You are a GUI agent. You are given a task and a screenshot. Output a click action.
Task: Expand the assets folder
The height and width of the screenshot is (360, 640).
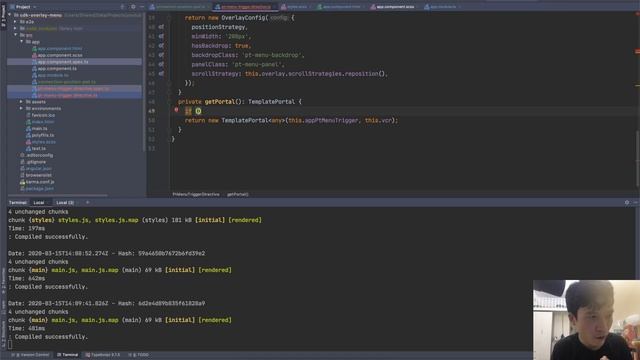click(x=21, y=102)
